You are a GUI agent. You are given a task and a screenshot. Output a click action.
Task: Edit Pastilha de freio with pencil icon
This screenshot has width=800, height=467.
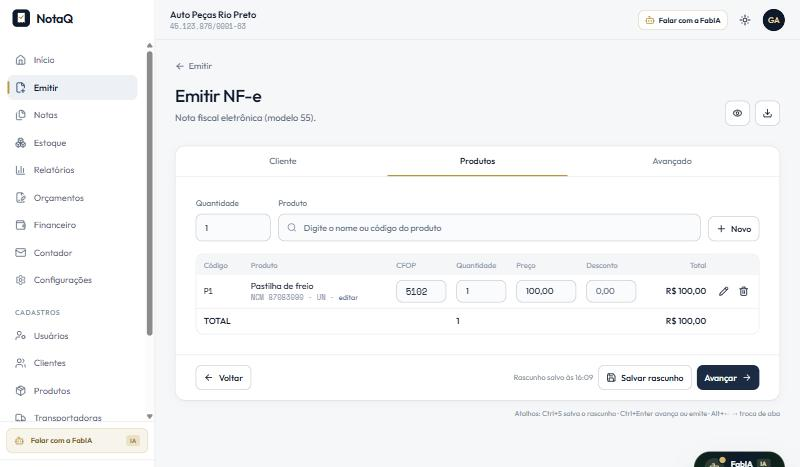(723, 291)
